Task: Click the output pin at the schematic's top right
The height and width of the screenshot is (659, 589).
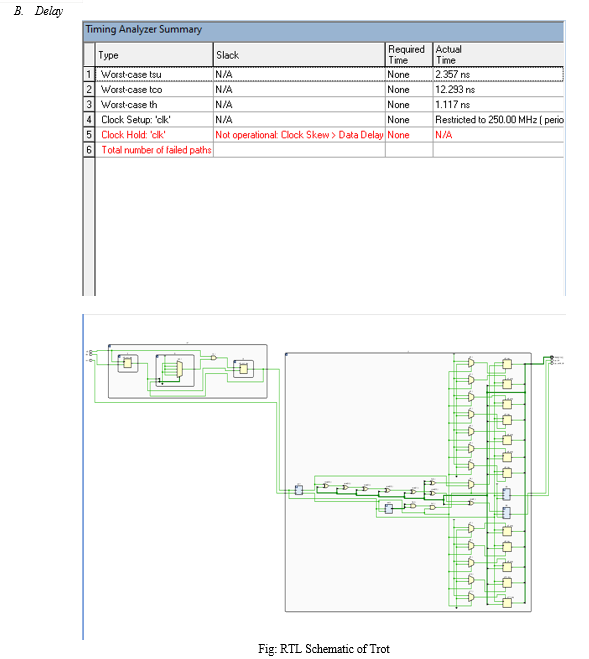Action: [x=552, y=358]
